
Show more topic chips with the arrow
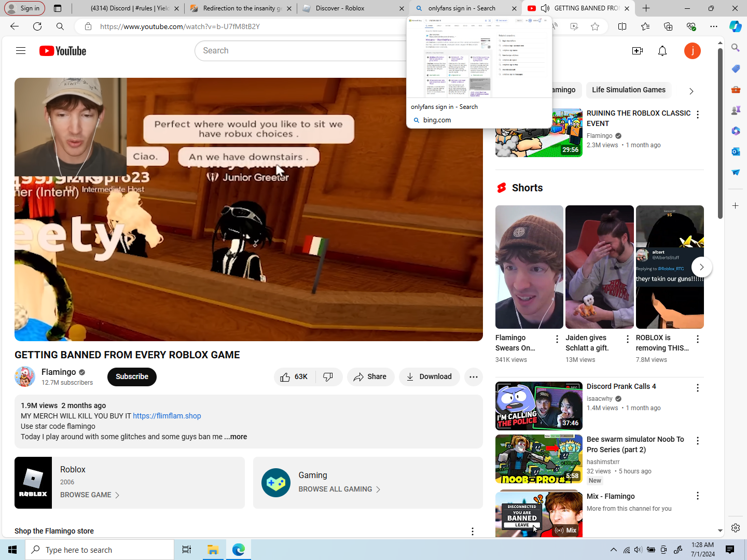click(x=691, y=91)
